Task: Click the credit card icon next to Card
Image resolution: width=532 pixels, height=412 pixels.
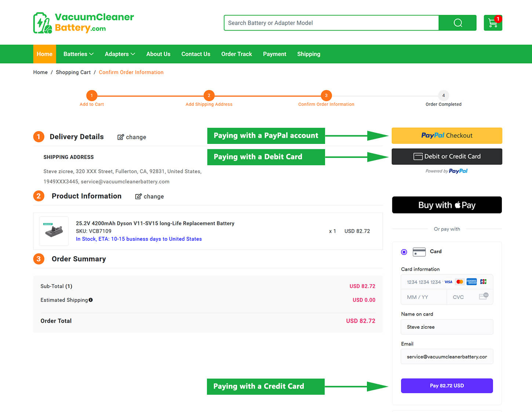Action: 419,252
